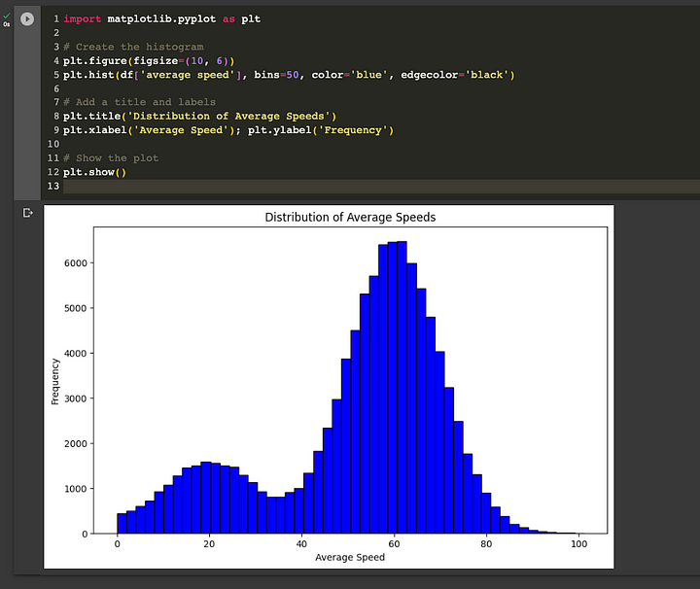Screen dimensions: 700x589
Task: Click the histogram bar at x equals 20
Action: (x=206, y=499)
